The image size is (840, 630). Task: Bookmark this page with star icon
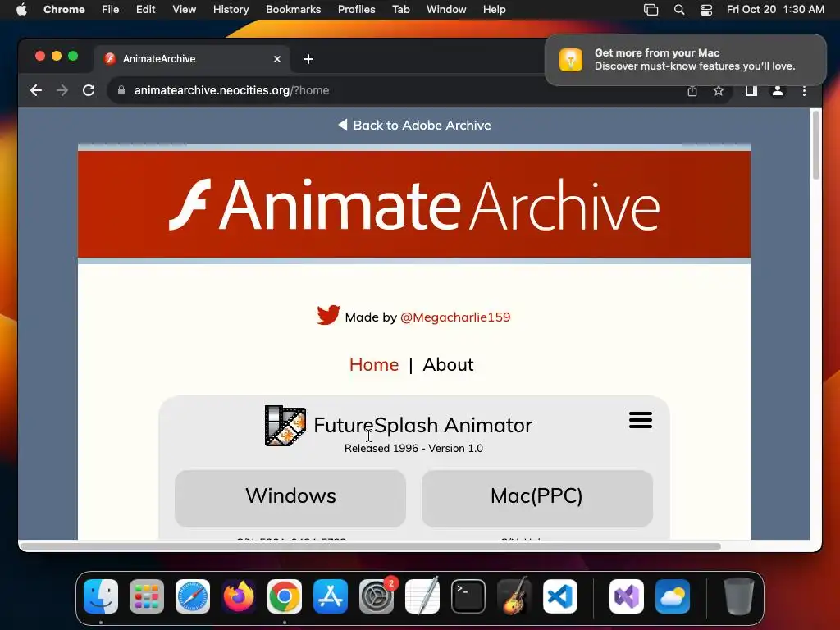pyautogui.click(x=719, y=91)
